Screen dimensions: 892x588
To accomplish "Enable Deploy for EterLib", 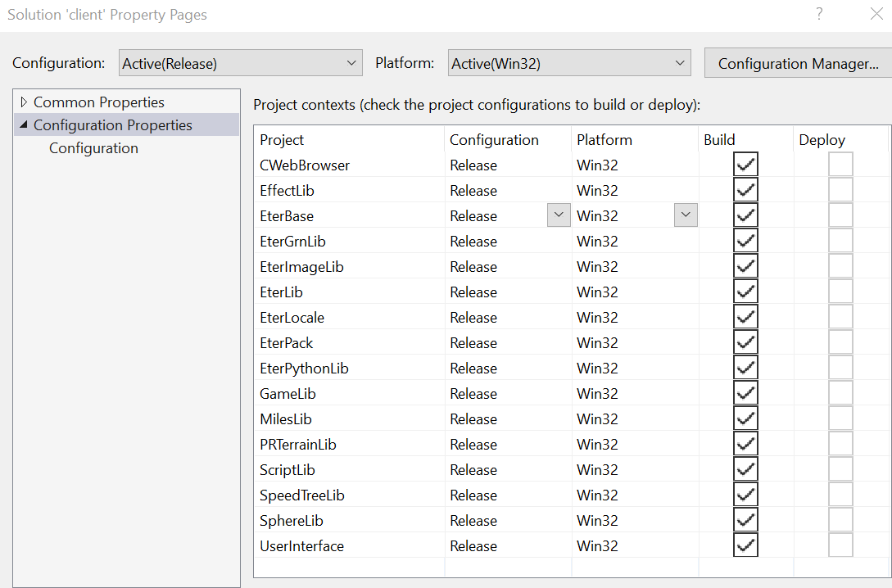I will pyautogui.click(x=840, y=292).
